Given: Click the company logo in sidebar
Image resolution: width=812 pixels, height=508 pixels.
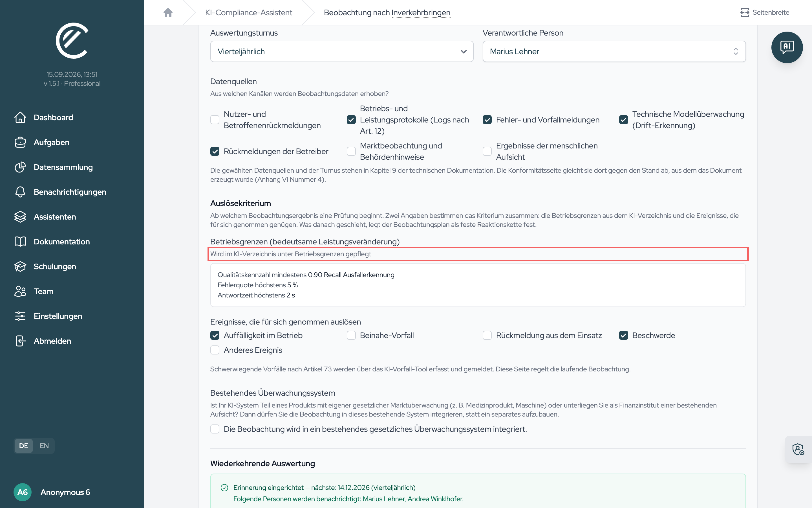Looking at the screenshot, I should click(72, 41).
